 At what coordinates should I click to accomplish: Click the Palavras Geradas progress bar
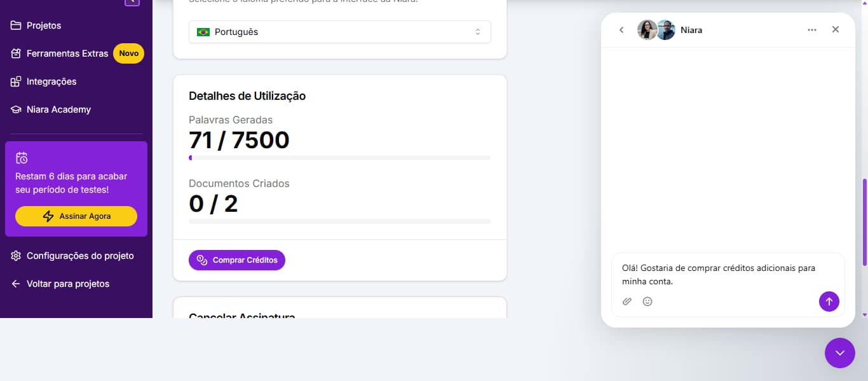tap(339, 157)
